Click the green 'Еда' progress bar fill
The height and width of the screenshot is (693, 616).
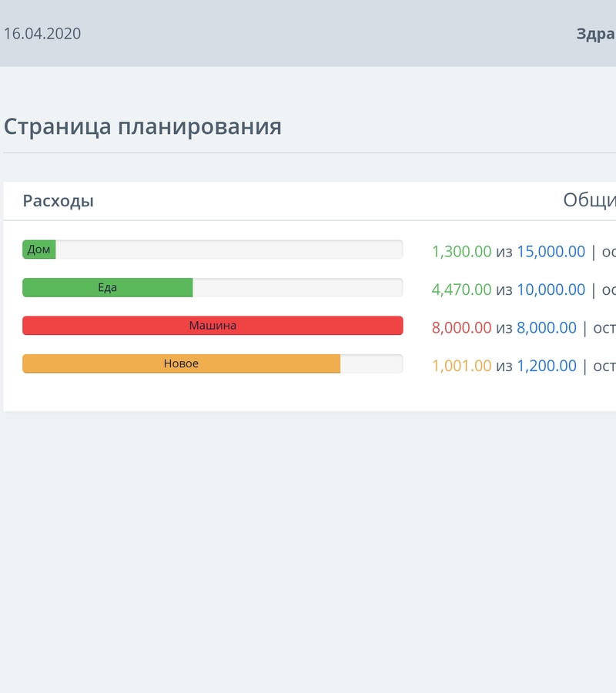[x=108, y=287]
